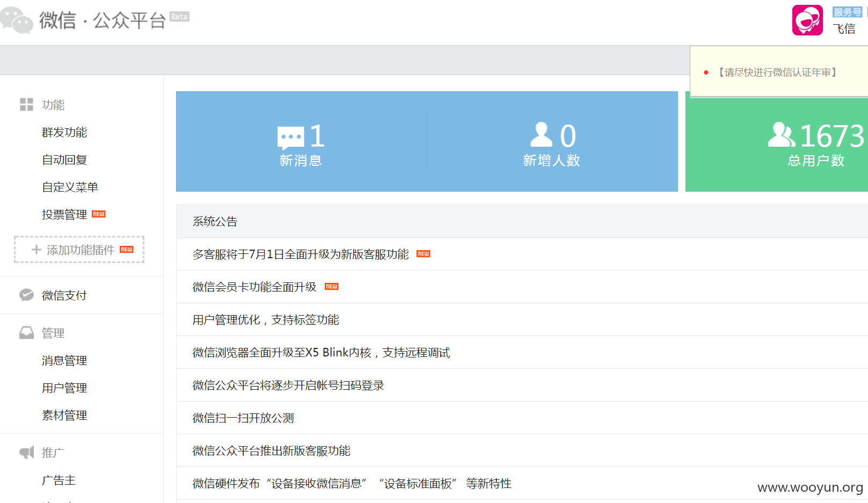Click new badge beside 投票管理
868x503 pixels.
pyautogui.click(x=99, y=214)
